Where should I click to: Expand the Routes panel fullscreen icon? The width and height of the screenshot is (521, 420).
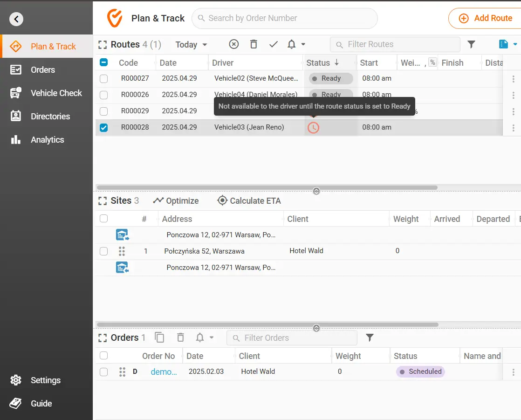pos(103,45)
